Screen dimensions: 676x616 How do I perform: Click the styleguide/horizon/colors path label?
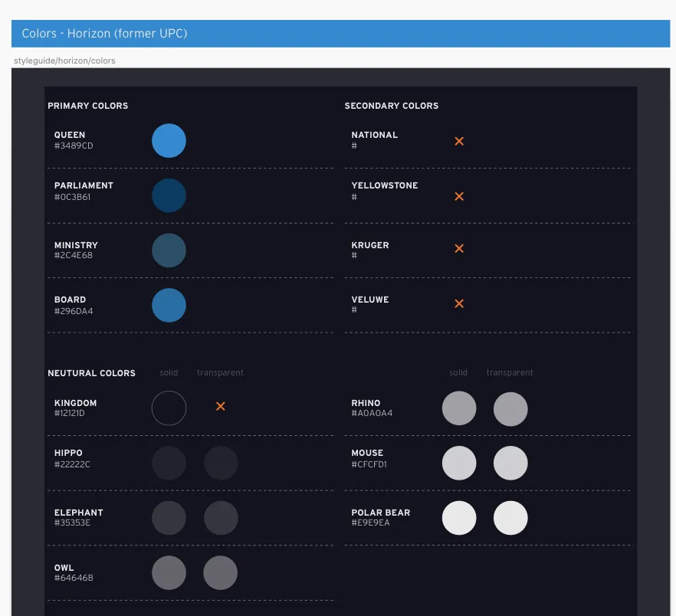click(x=64, y=61)
